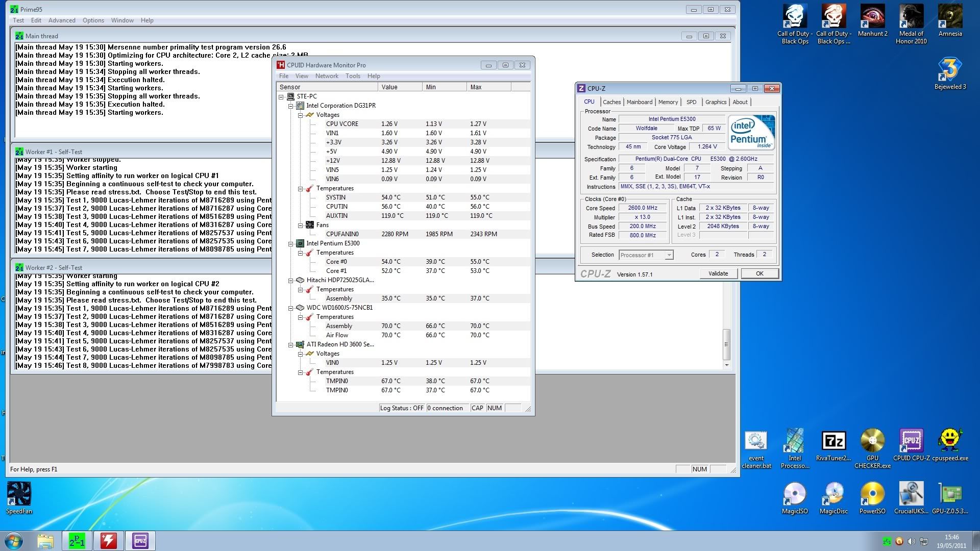This screenshot has width=980, height=551.
Task: Toggle the CAP indicator in HWMonitor
Action: (477, 408)
